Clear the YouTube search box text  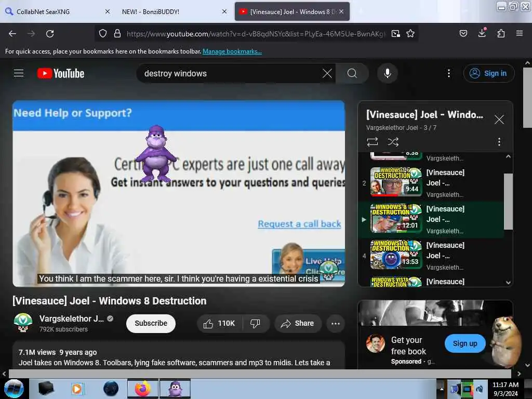[327, 73]
